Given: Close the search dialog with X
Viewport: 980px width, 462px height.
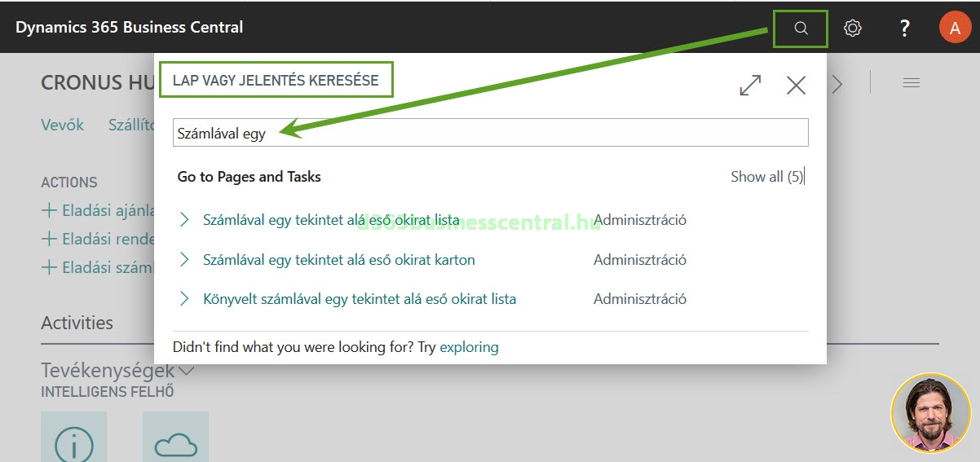Looking at the screenshot, I should click(x=796, y=85).
